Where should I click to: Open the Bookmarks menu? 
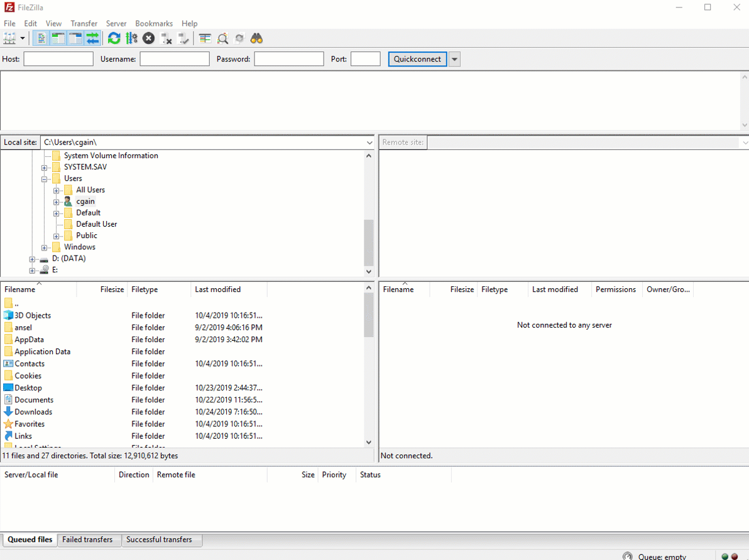154,23
